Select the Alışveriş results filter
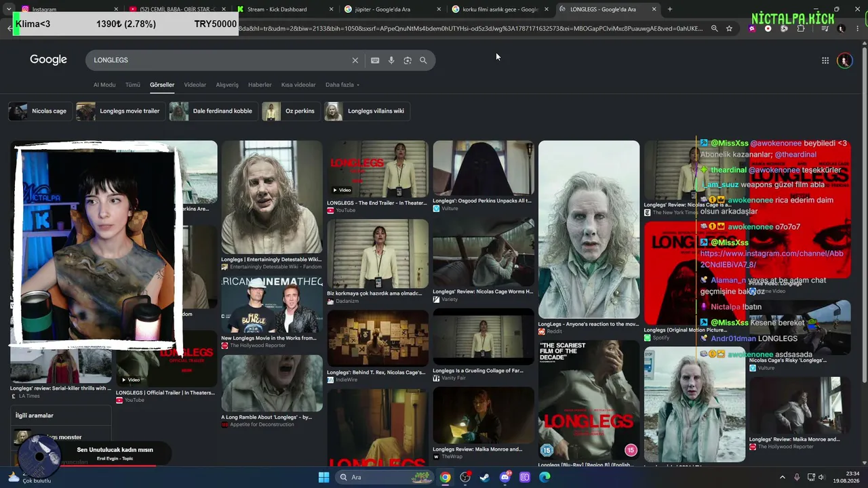The width and height of the screenshot is (868, 488). 227,85
